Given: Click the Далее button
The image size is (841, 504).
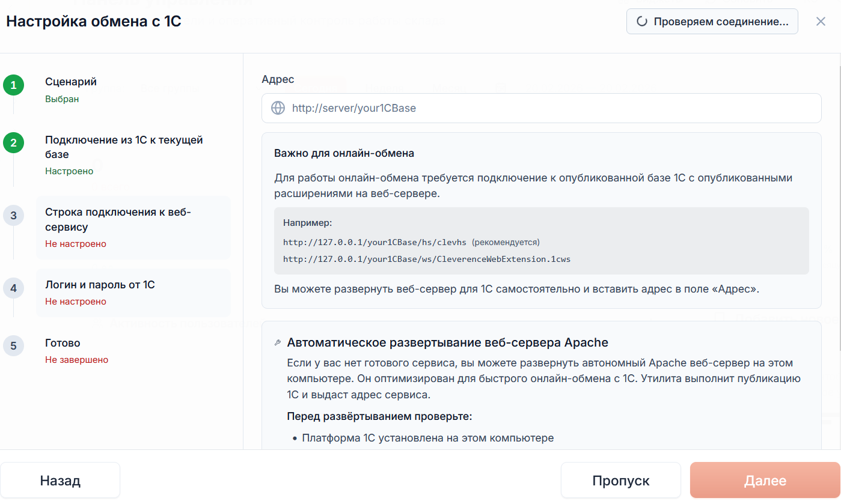Looking at the screenshot, I should point(765,481).
